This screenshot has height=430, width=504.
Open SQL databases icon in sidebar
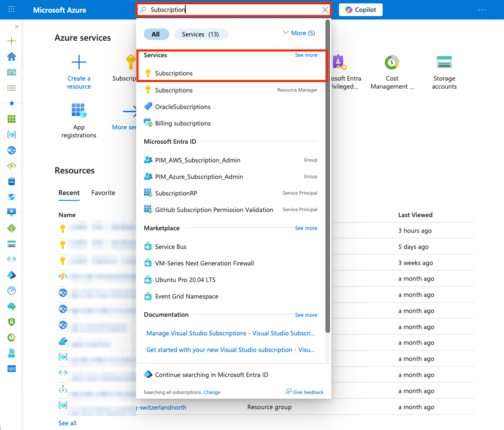point(12,181)
